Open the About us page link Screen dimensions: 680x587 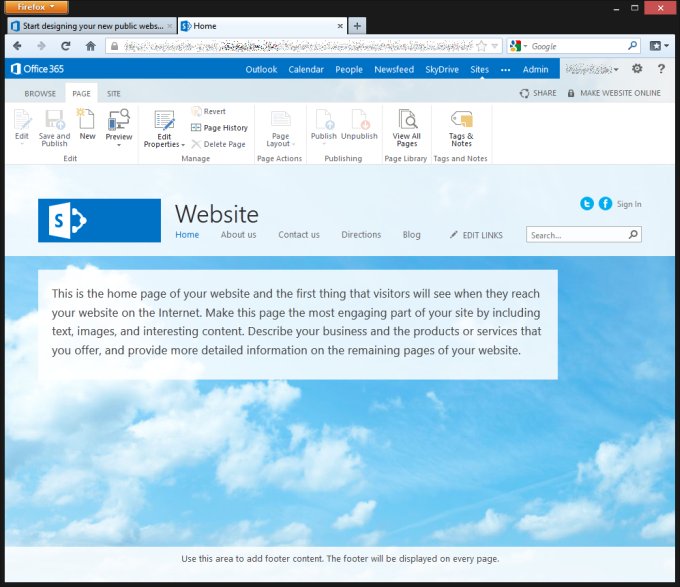(x=238, y=235)
